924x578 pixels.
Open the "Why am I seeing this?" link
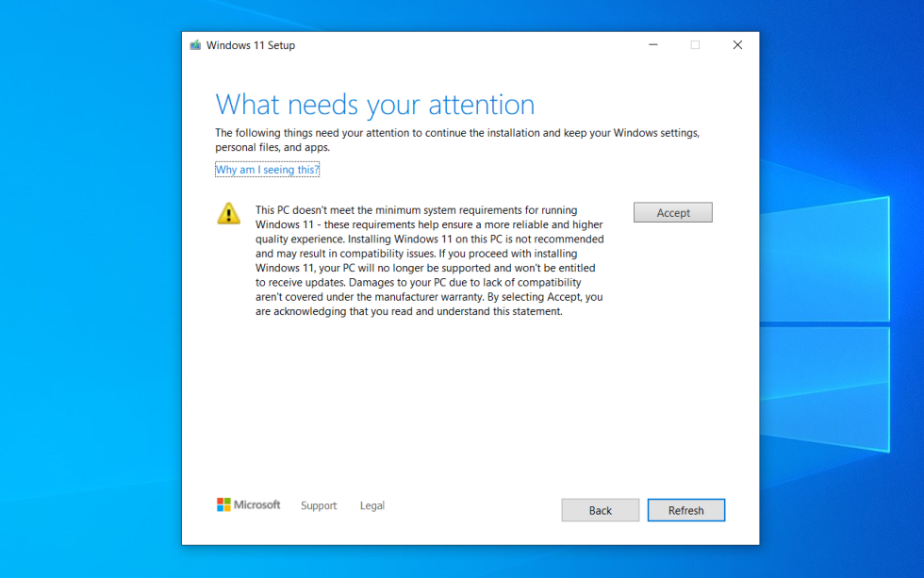click(x=267, y=169)
